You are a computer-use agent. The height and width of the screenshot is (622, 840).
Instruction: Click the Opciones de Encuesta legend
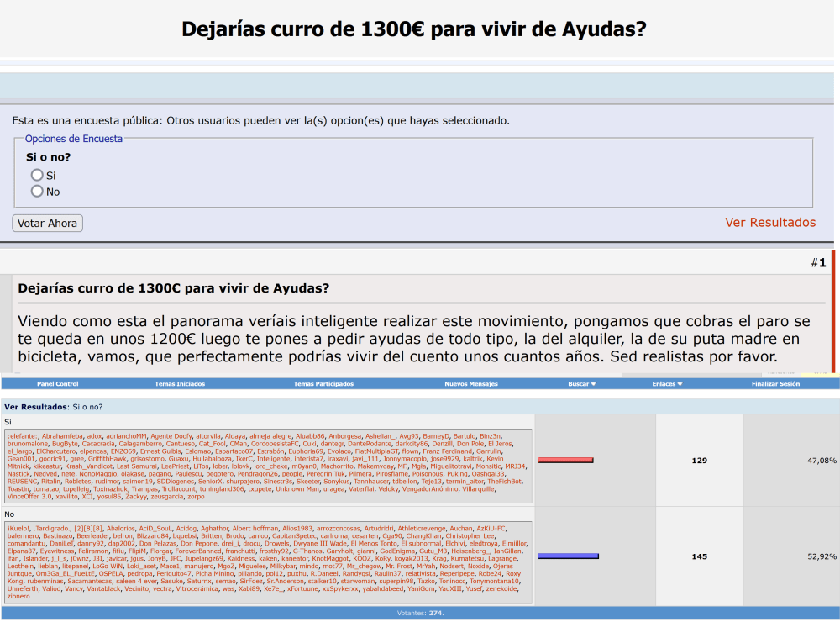click(74, 139)
